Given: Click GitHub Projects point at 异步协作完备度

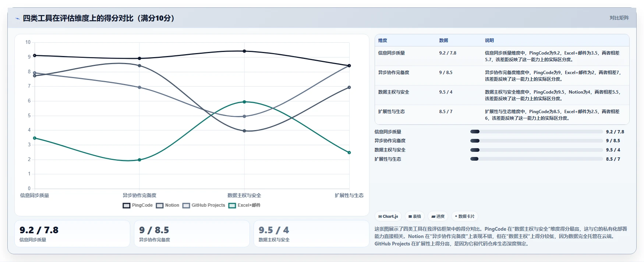Looking at the screenshot, I should click(139, 87).
